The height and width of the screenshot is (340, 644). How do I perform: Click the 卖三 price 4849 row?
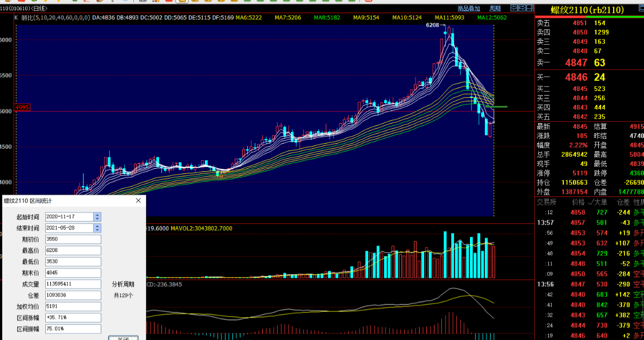(590, 42)
